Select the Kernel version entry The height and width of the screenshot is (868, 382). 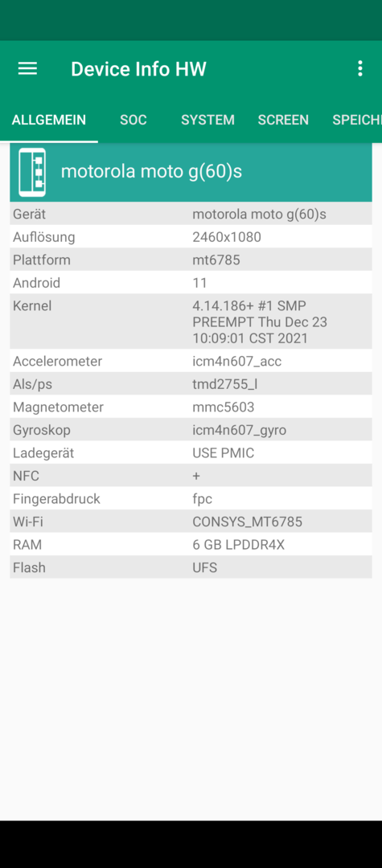[x=191, y=321]
